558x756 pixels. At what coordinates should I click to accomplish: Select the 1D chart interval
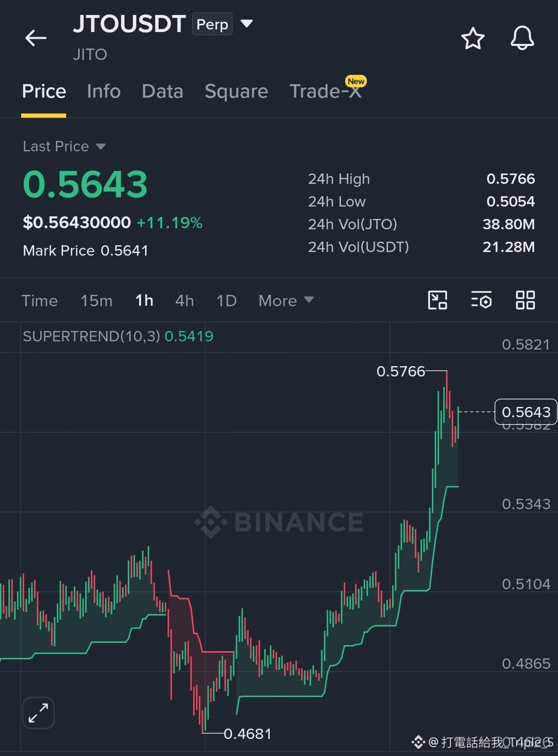click(x=226, y=301)
